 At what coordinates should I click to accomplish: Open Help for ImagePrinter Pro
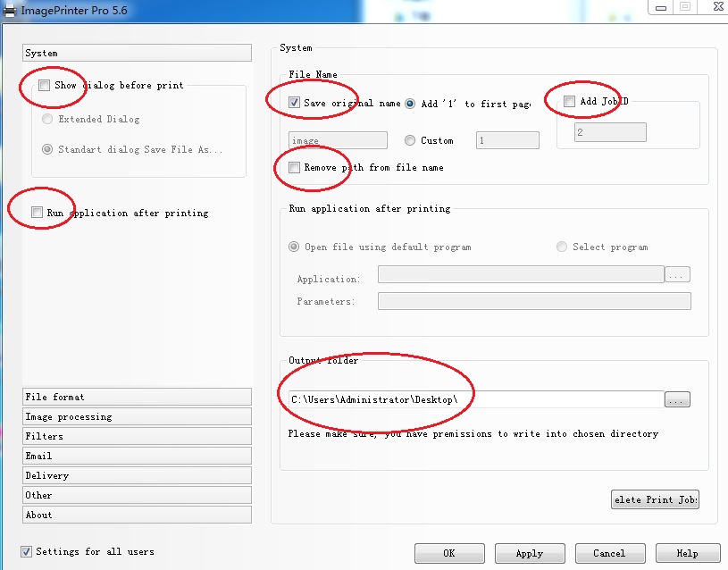(x=688, y=553)
